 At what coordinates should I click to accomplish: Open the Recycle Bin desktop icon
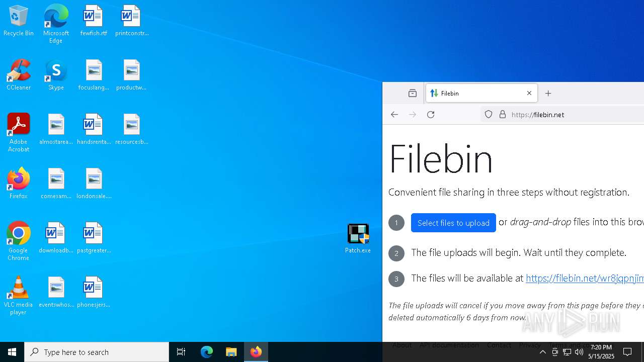click(19, 21)
